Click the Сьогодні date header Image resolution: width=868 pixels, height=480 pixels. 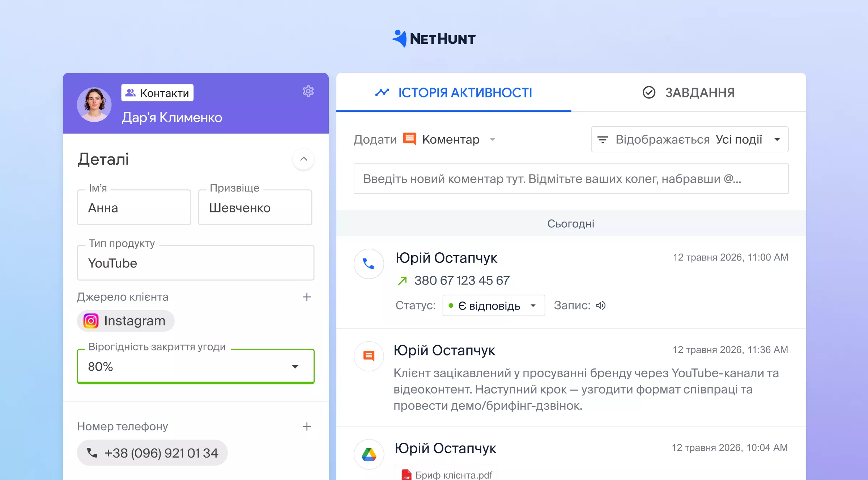(x=571, y=224)
